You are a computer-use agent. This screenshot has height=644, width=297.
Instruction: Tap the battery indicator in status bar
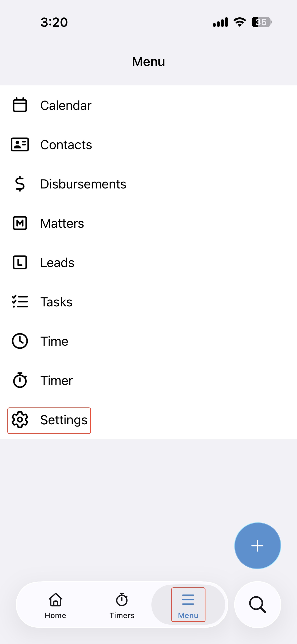[262, 22]
